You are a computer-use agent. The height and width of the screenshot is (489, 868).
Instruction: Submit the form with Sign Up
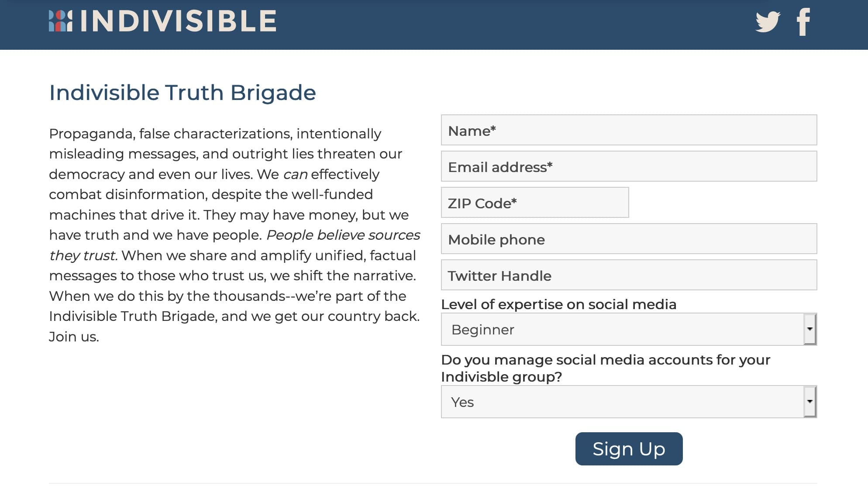pyautogui.click(x=629, y=449)
